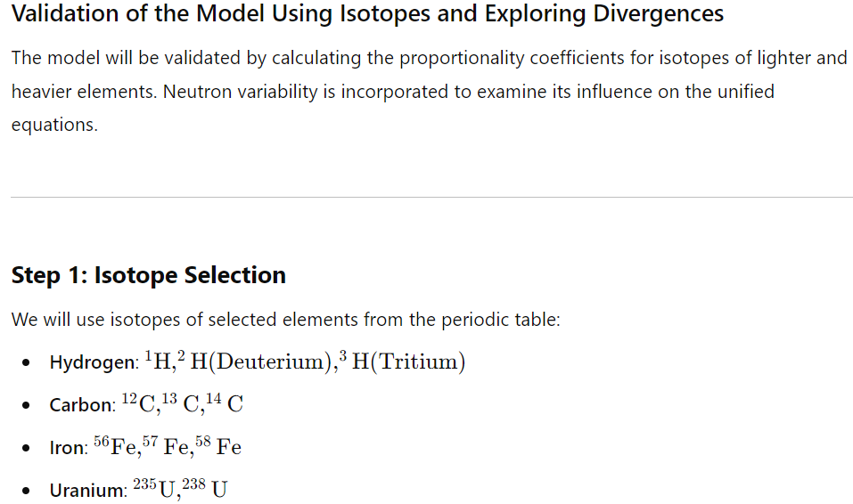Image resolution: width=853 pixels, height=504 pixels.
Task: Click the Validation of the Model heading
Action: pyautogui.click(x=367, y=13)
